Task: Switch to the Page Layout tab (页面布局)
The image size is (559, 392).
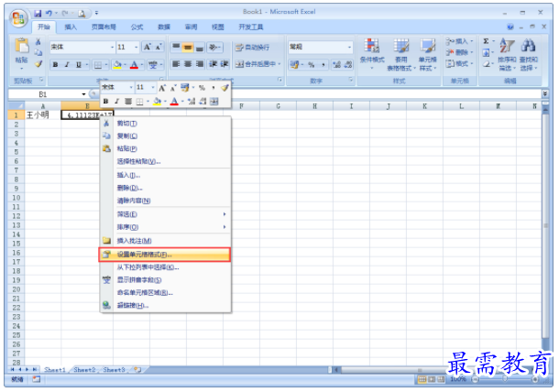Action: point(104,27)
